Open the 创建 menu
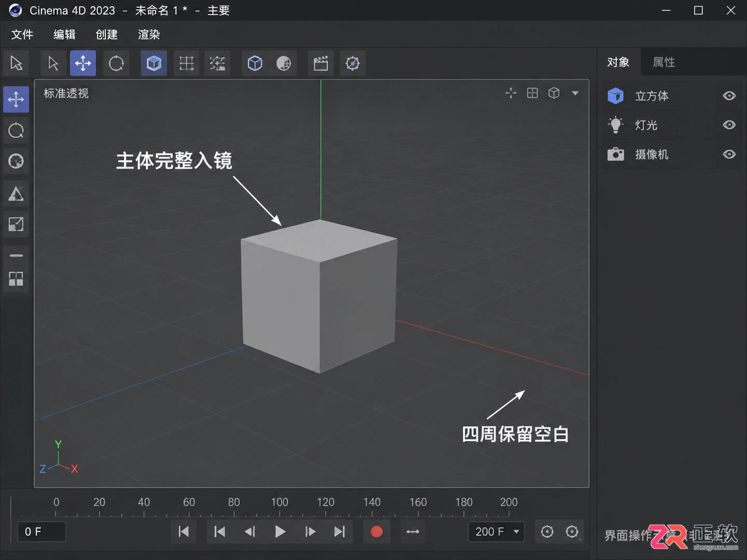 (107, 35)
